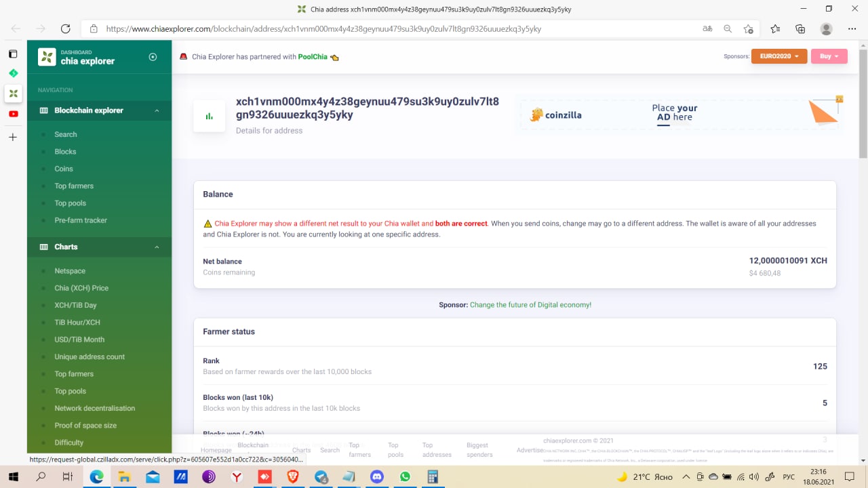Open Mail app from the taskbar
868x488 pixels.
tap(153, 476)
